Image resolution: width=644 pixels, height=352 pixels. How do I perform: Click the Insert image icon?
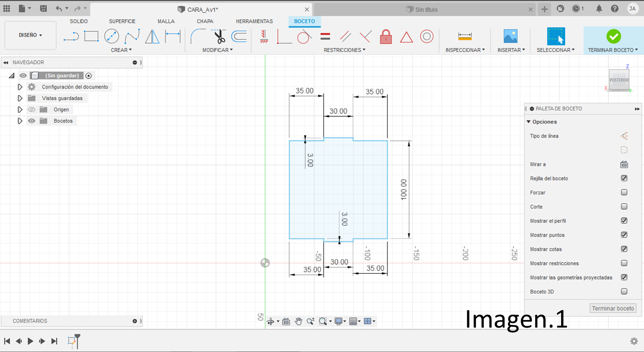511,36
